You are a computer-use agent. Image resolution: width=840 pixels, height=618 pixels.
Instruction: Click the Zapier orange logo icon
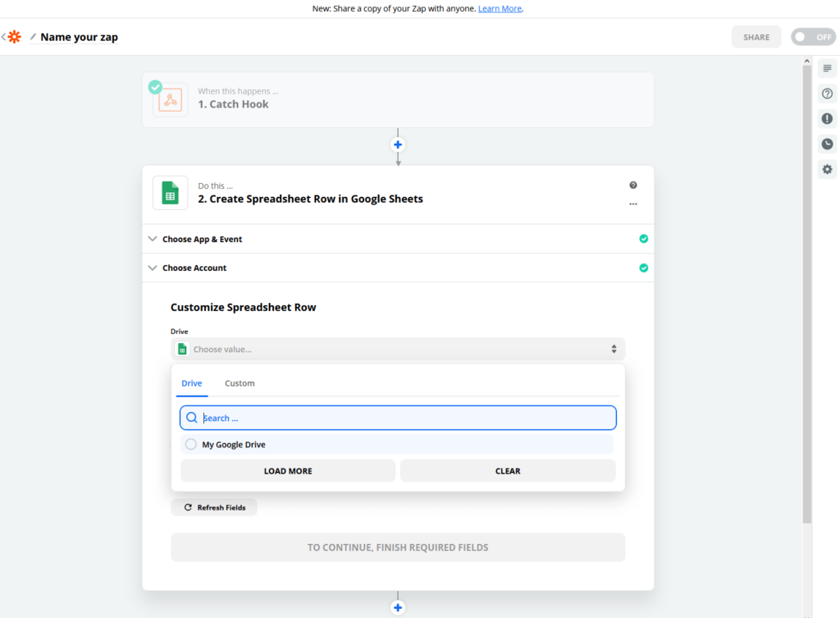click(x=15, y=37)
